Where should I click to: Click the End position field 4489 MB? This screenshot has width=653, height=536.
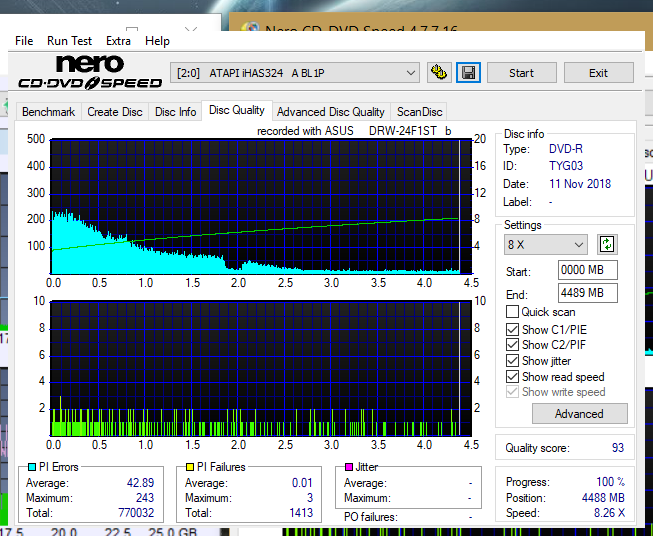pos(588,293)
